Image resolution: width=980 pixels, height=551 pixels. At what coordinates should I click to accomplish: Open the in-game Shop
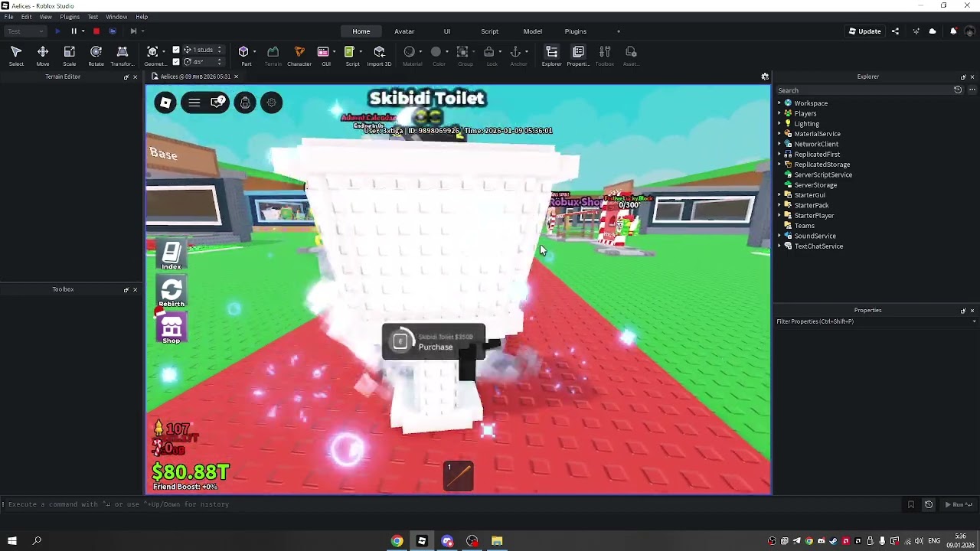171,329
